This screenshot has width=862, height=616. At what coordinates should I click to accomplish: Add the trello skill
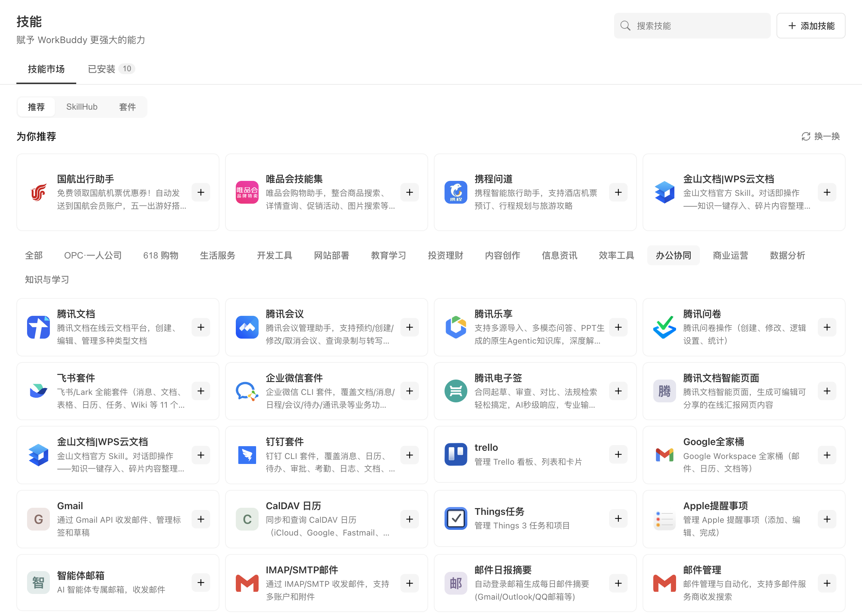(x=618, y=454)
